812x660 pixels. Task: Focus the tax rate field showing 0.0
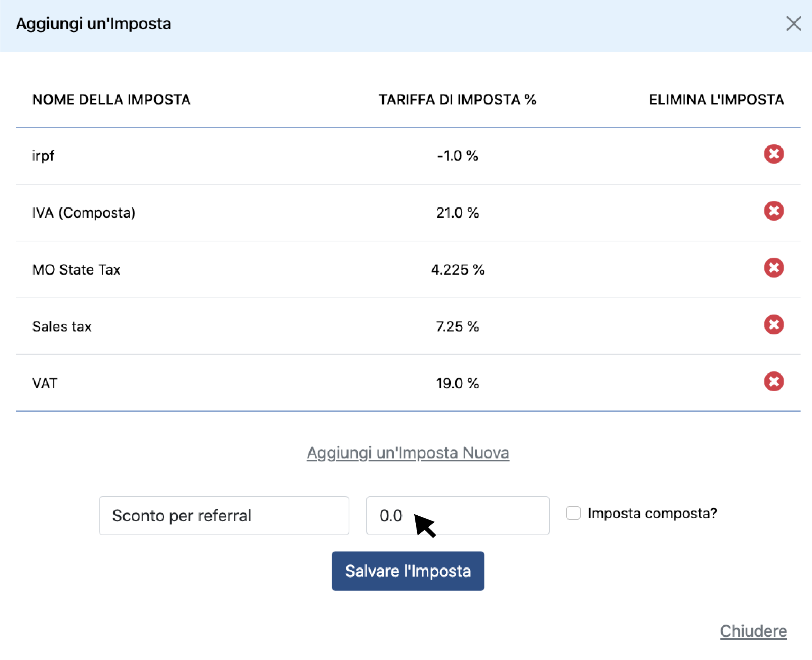[457, 516]
